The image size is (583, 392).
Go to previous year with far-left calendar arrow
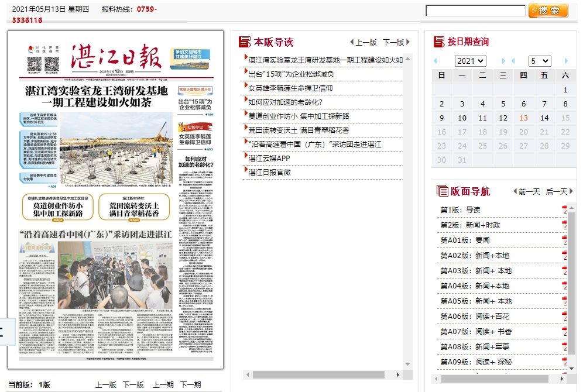(435, 61)
